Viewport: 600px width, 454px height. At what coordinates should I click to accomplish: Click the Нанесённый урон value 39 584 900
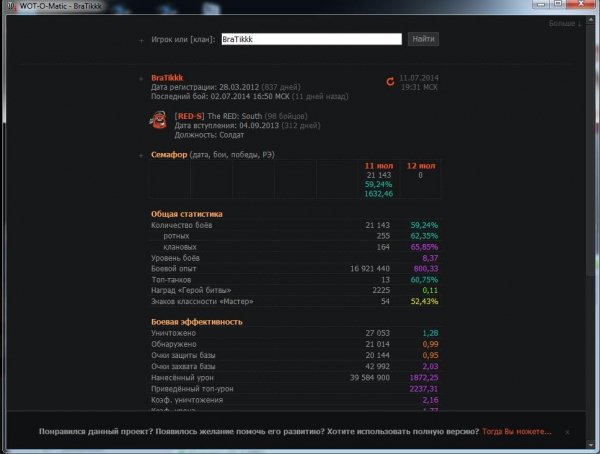[x=370, y=377]
